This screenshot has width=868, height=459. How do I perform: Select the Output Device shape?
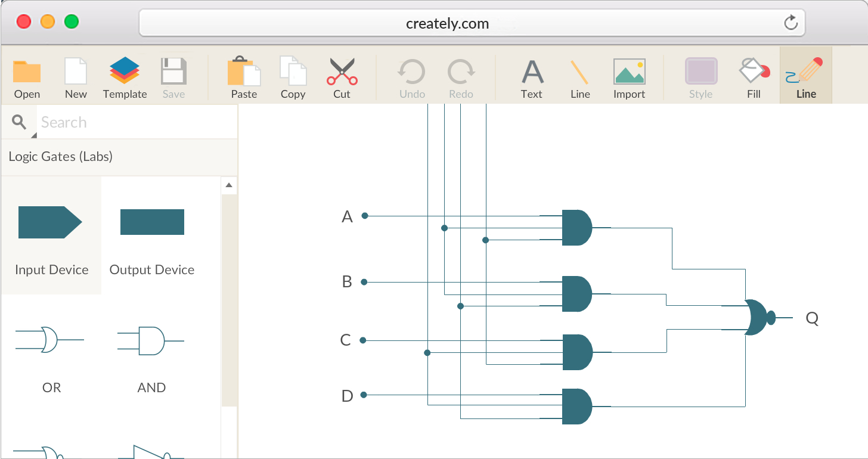tap(152, 222)
